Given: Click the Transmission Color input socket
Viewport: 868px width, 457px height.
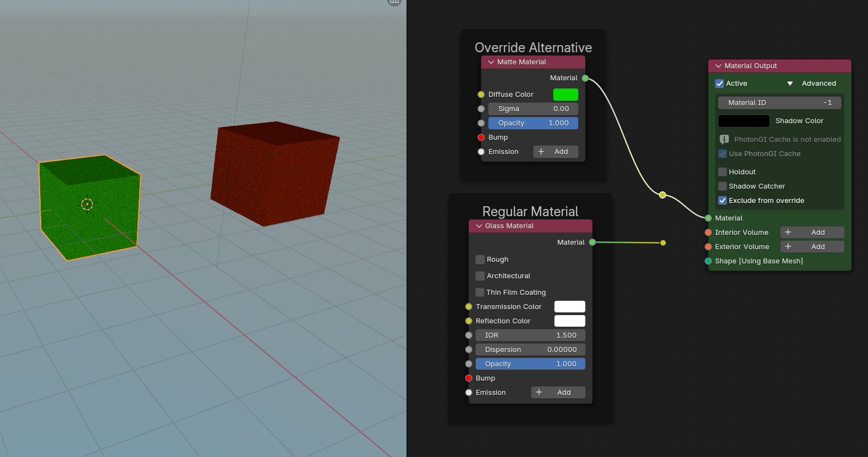Looking at the screenshot, I should coord(469,307).
